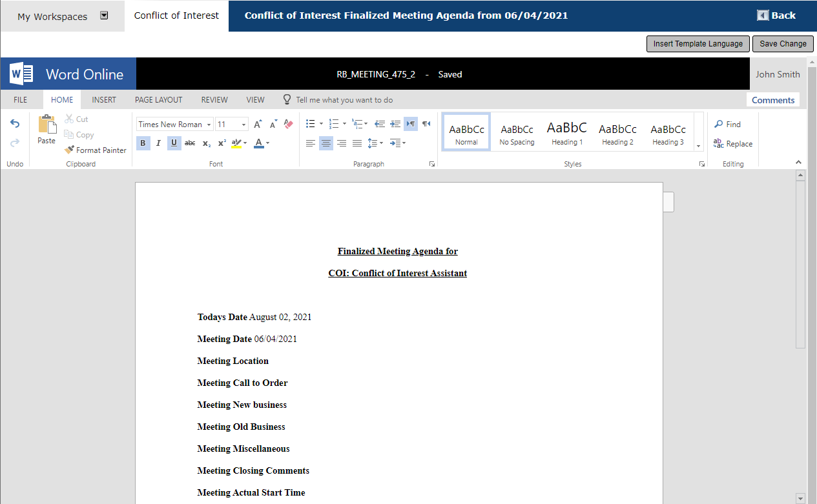Viewport: 817px width, 504px height.
Task: Click the Back button
Action: pyautogui.click(x=776, y=15)
